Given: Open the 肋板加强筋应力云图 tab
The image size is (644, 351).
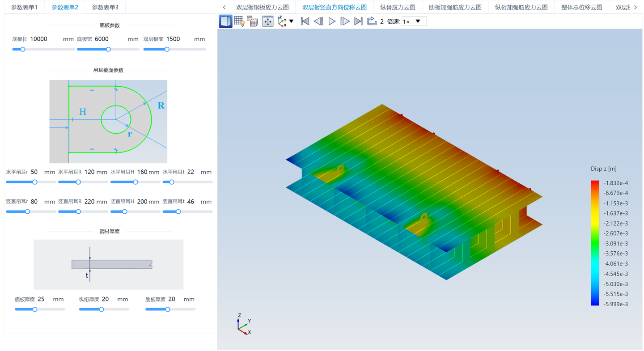Looking at the screenshot, I should [x=455, y=7].
